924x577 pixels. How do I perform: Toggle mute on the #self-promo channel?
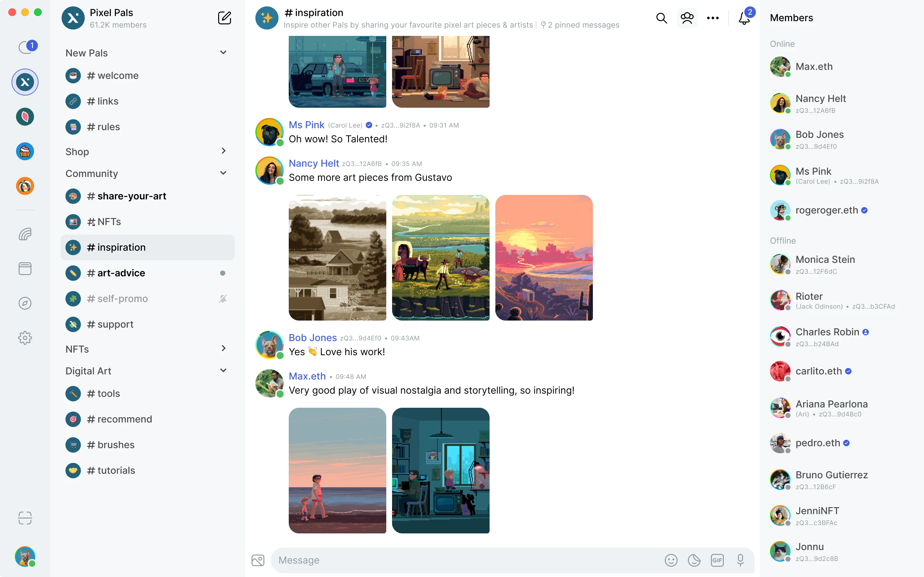223,298
